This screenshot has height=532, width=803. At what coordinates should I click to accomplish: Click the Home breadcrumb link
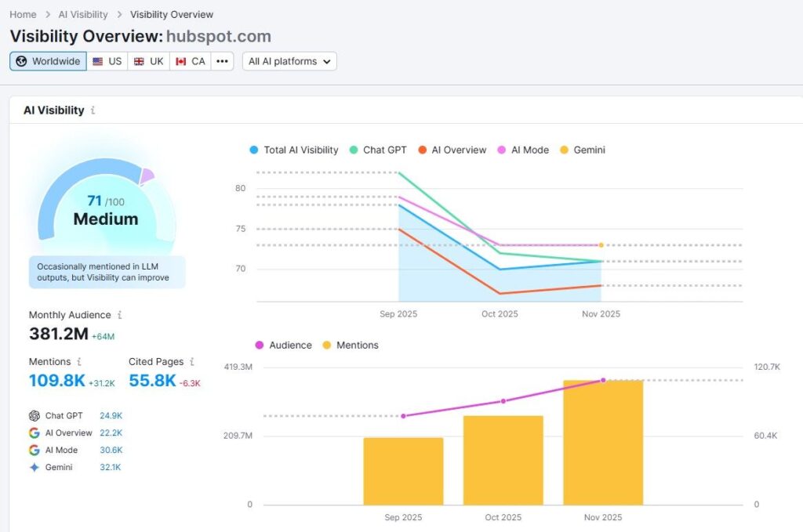[x=23, y=14]
